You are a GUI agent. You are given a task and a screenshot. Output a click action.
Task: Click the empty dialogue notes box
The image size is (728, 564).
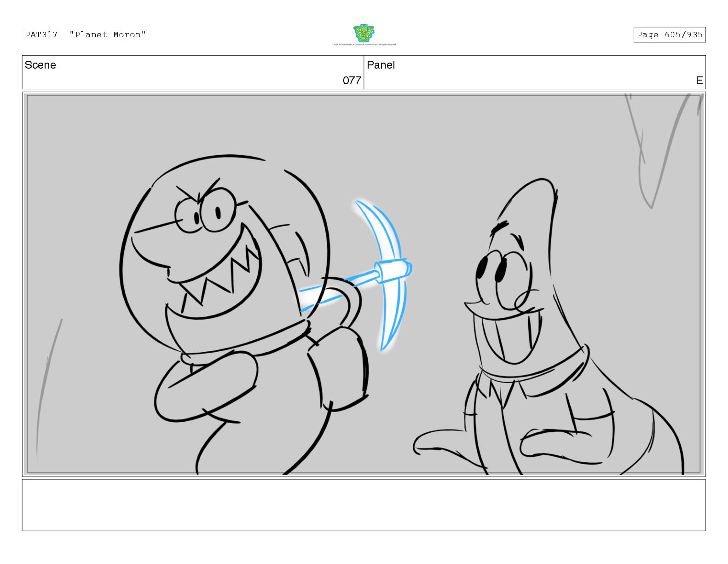(364, 505)
